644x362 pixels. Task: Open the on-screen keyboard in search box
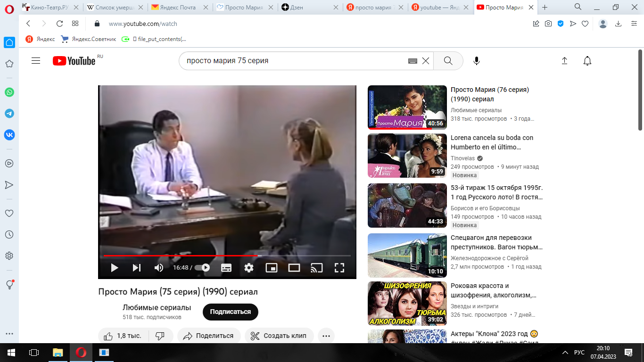pyautogui.click(x=413, y=61)
